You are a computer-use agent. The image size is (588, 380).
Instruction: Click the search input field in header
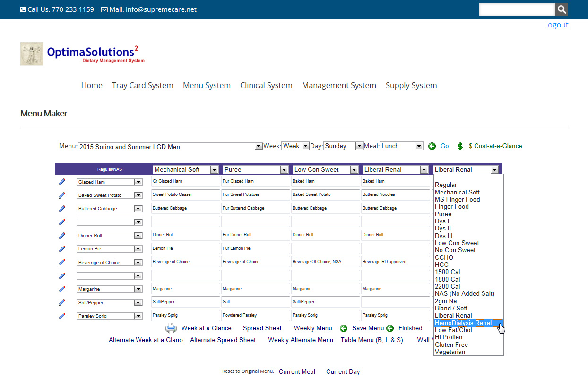[517, 9]
